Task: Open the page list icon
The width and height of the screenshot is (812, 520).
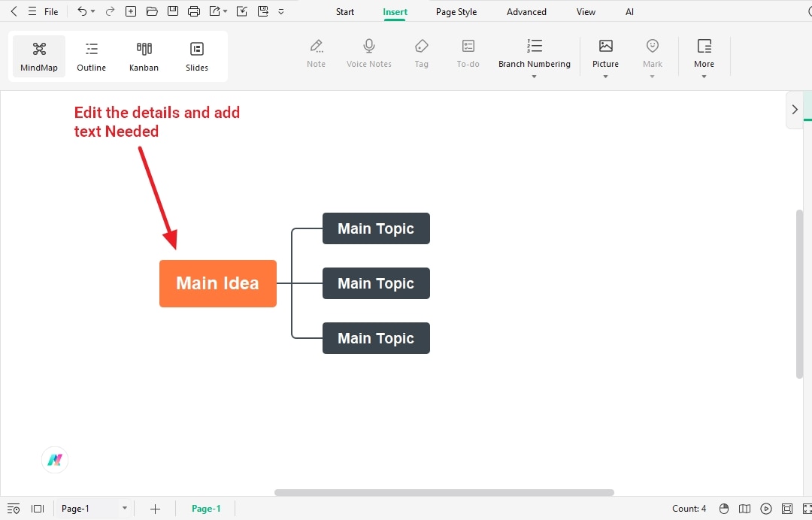Action: coord(14,509)
